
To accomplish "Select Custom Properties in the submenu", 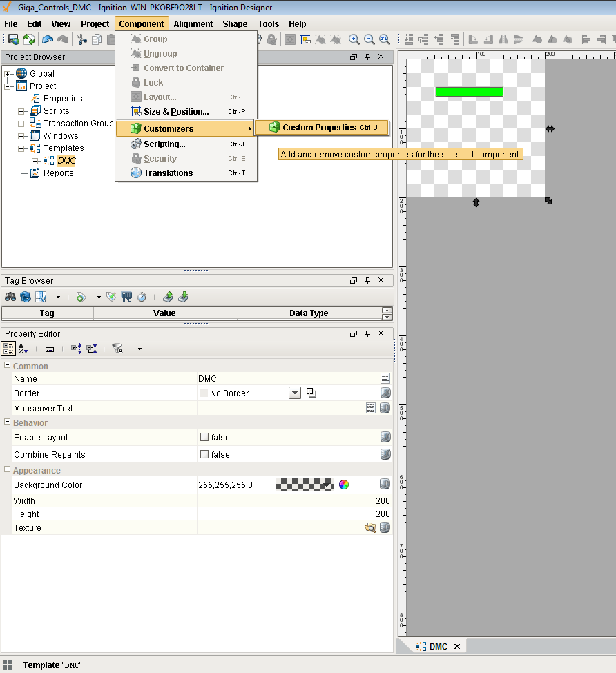I will pyautogui.click(x=319, y=128).
